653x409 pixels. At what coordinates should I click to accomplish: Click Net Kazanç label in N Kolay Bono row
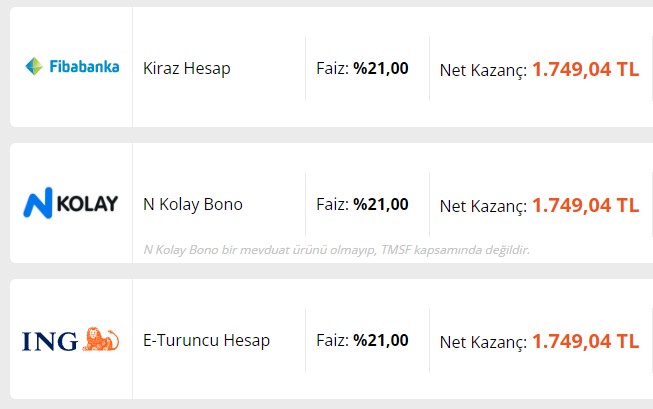[x=483, y=205]
